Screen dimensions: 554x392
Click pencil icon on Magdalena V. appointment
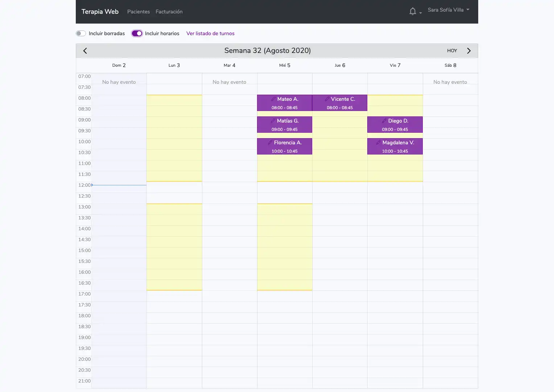click(x=378, y=143)
